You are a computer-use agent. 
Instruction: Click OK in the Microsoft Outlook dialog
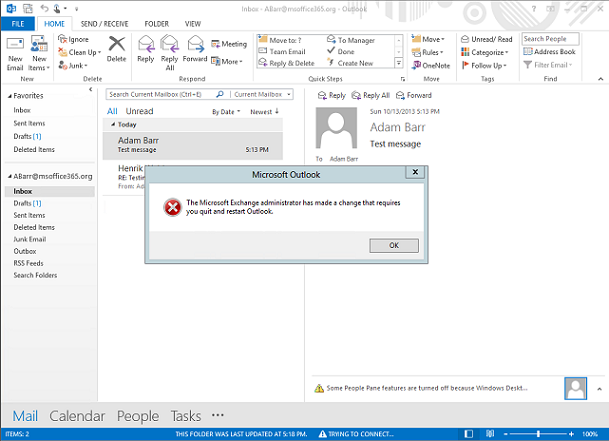394,246
